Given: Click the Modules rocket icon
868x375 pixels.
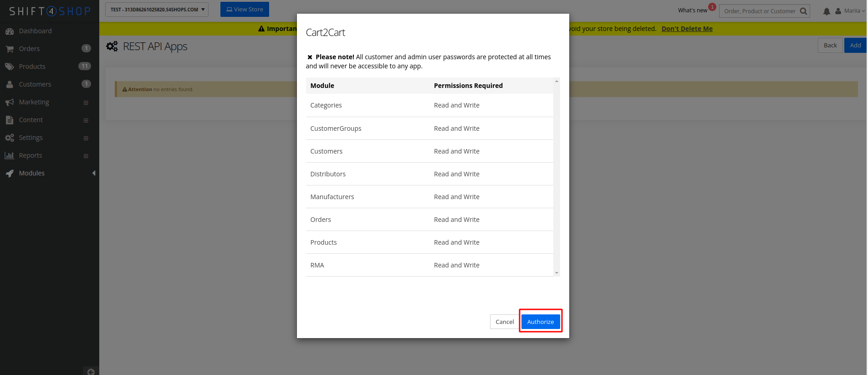Looking at the screenshot, I should pos(10,173).
